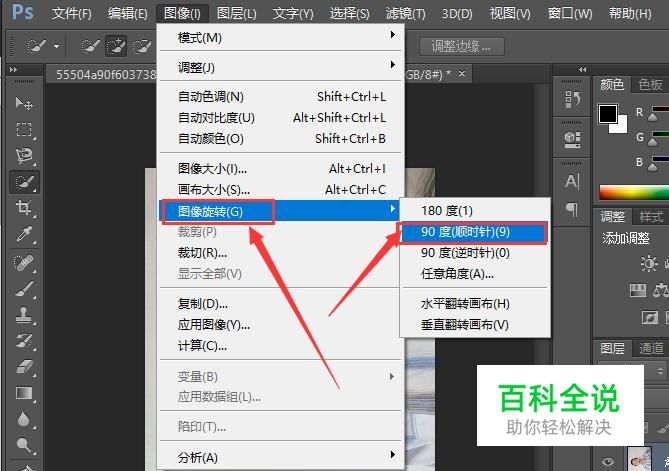
Task: Close the open document tab
Action: [462, 74]
